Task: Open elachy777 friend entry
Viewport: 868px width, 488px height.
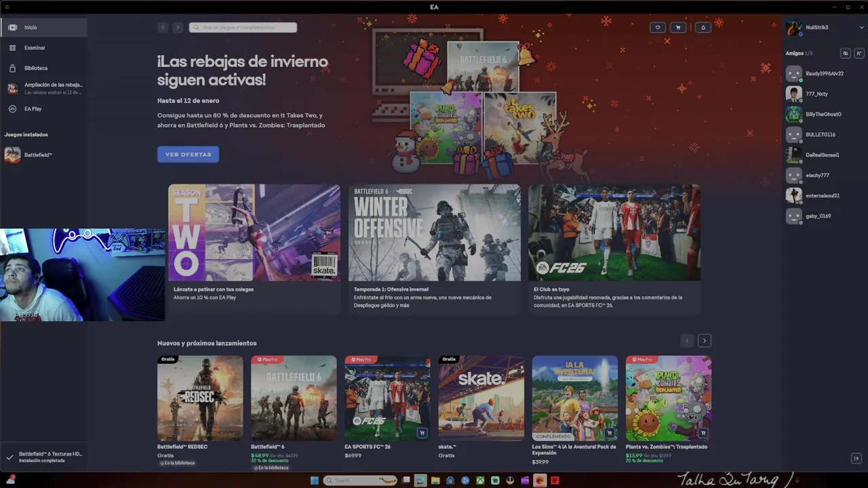Action: (x=824, y=175)
